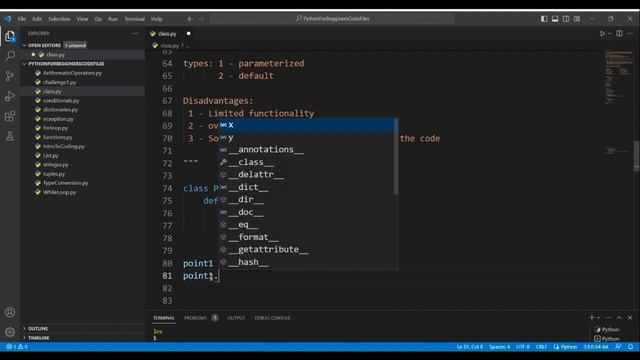Click the feedback icon in status bar
The width and height of the screenshot is (640, 360).
pyautogui.click(x=618, y=347)
